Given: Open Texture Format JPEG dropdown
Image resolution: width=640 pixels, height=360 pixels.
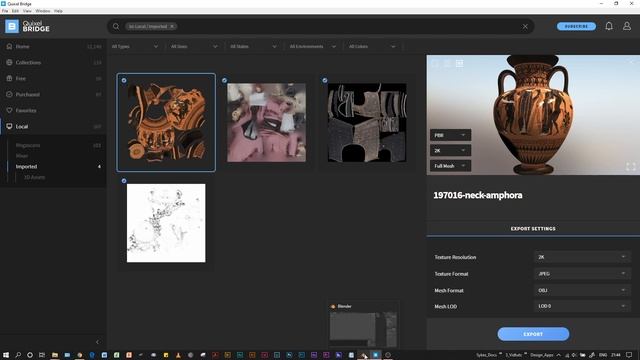Looking at the screenshot, I should (582, 274).
